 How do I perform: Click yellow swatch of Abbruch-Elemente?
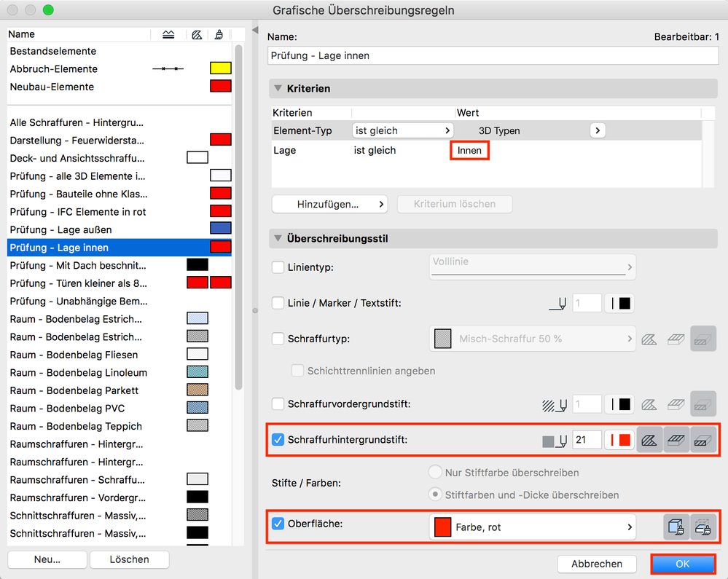(x=221, y=68)
